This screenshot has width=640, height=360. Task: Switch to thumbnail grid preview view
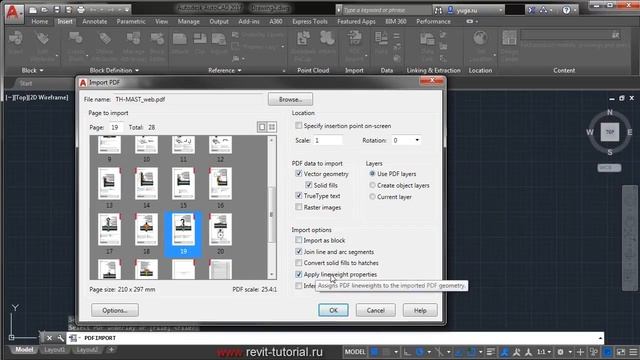[x=272, y=127]
